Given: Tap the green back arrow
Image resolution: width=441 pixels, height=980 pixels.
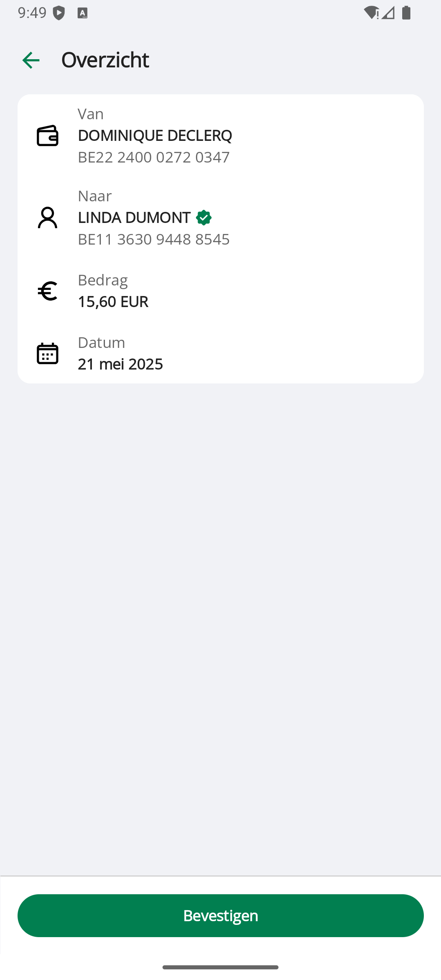Looking at the screenshot, I should point(31,60).
